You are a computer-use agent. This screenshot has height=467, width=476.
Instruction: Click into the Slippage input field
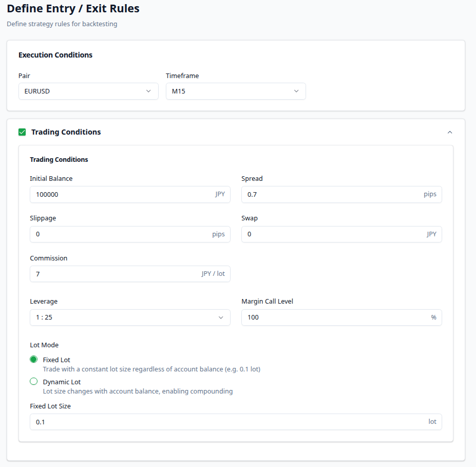(x=121, y=234)
